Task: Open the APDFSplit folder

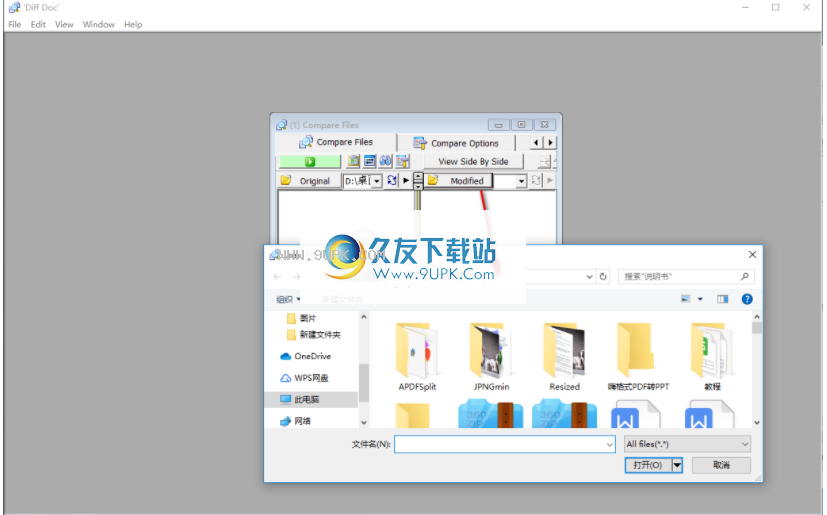Action: [417, 357]
